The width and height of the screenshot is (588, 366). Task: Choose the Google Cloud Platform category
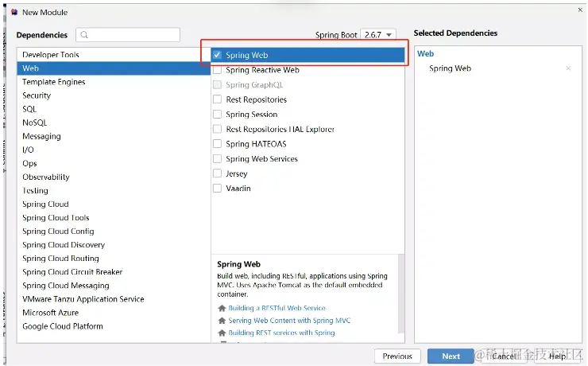tap(114, 326)
